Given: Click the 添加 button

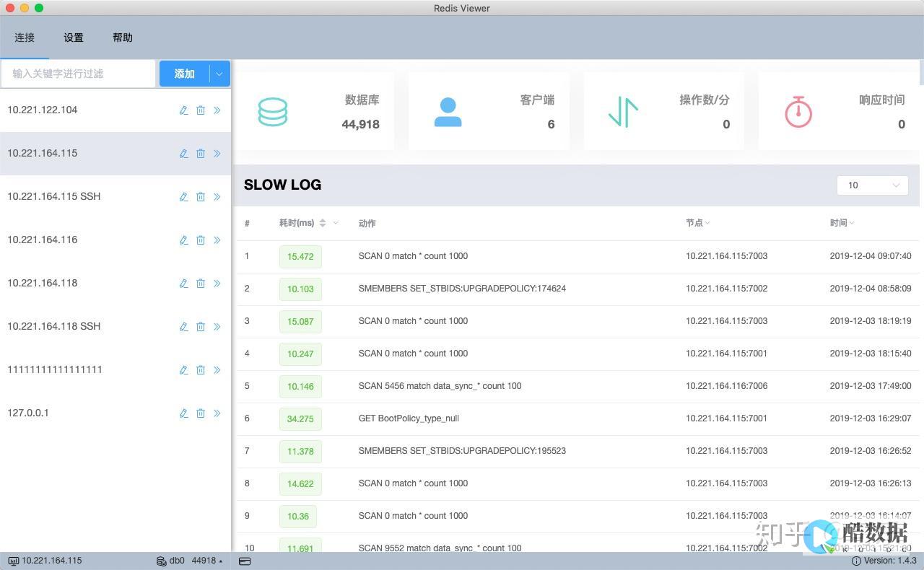Looking at the screenshot, I should click(x=185, y=74).
